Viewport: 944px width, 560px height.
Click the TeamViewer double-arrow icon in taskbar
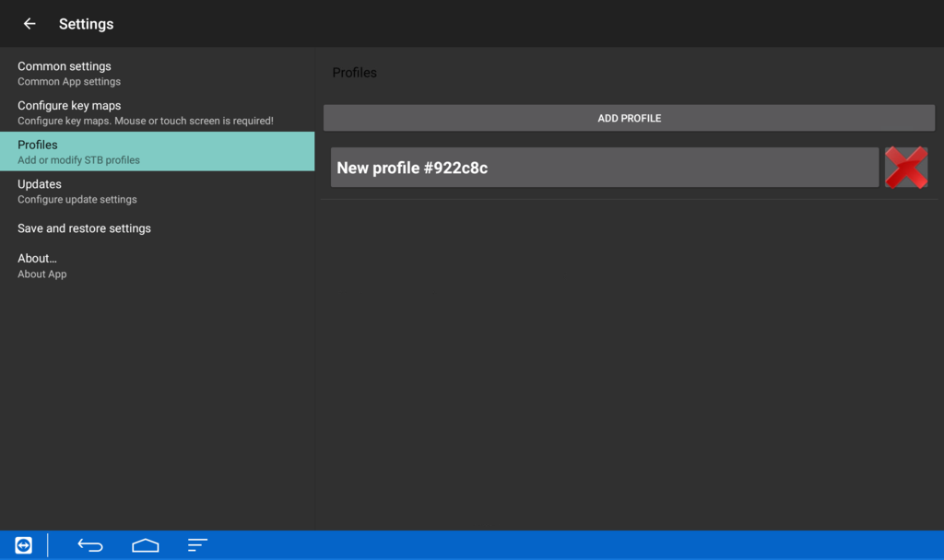pyautogui.click(x=22, y=544)
